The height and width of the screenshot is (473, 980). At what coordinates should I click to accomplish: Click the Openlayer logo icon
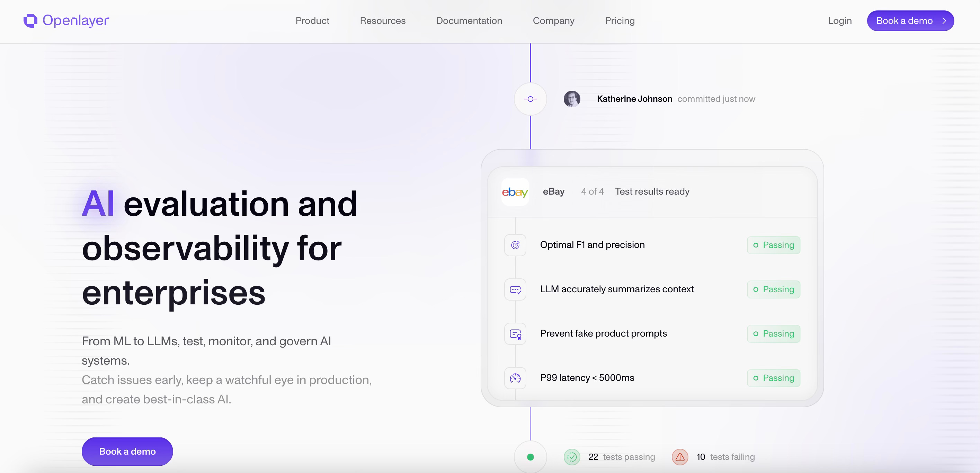pos(30,20)
